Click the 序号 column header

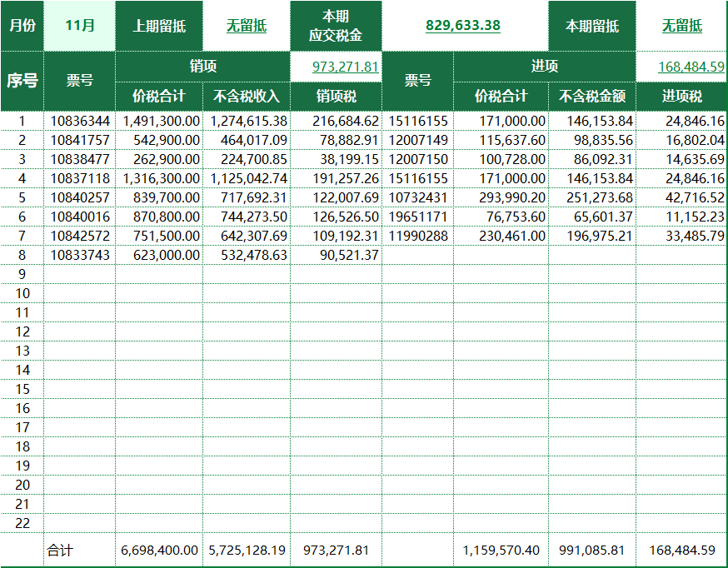click(22, 81)
